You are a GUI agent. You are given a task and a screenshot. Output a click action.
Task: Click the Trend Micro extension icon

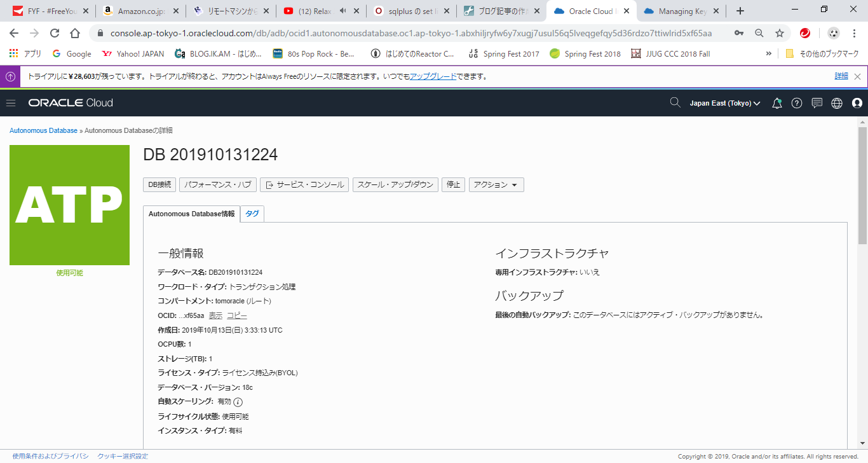pos(805,33)
